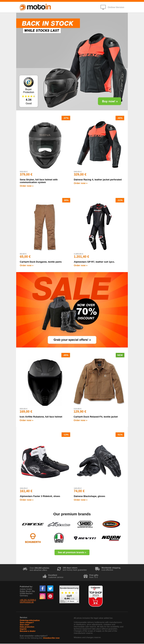The image size is (144, 644).
Task: Open the Unsubscribe now link
Action: (51, 638)
